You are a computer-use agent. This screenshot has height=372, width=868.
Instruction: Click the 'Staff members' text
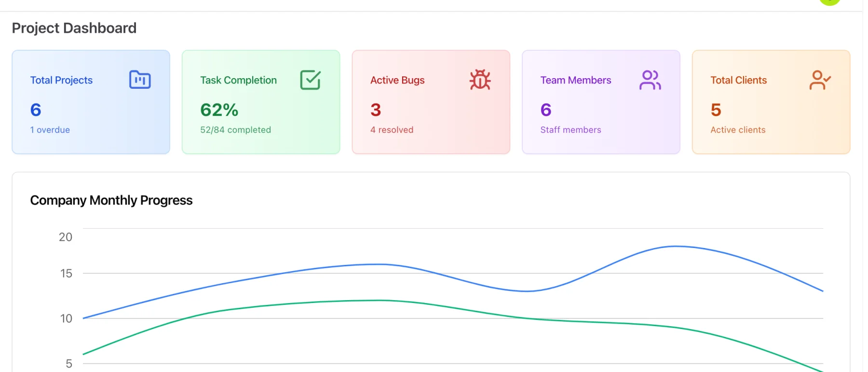tap(570, 130)
